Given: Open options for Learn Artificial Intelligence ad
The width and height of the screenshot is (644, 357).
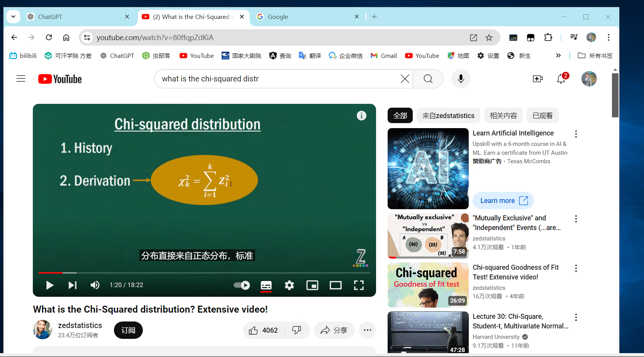Looking at the screenshot, I should [x=576, y=134].
